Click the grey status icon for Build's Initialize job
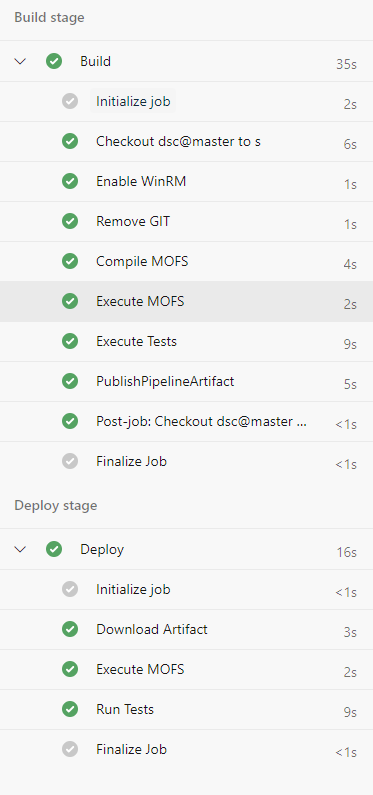 [70, 101]
